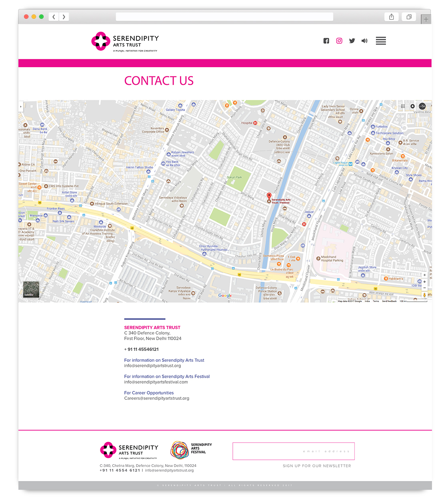Click the Serendipity Arts Trust header logo
The image size is (448, 501).
[125, 42]
